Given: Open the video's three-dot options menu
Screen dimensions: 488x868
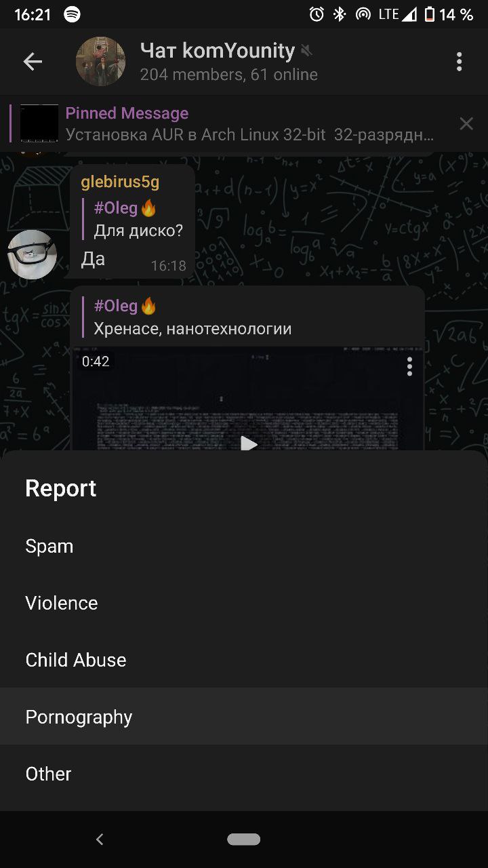Looking at the screenshot, I should [409, 366].
